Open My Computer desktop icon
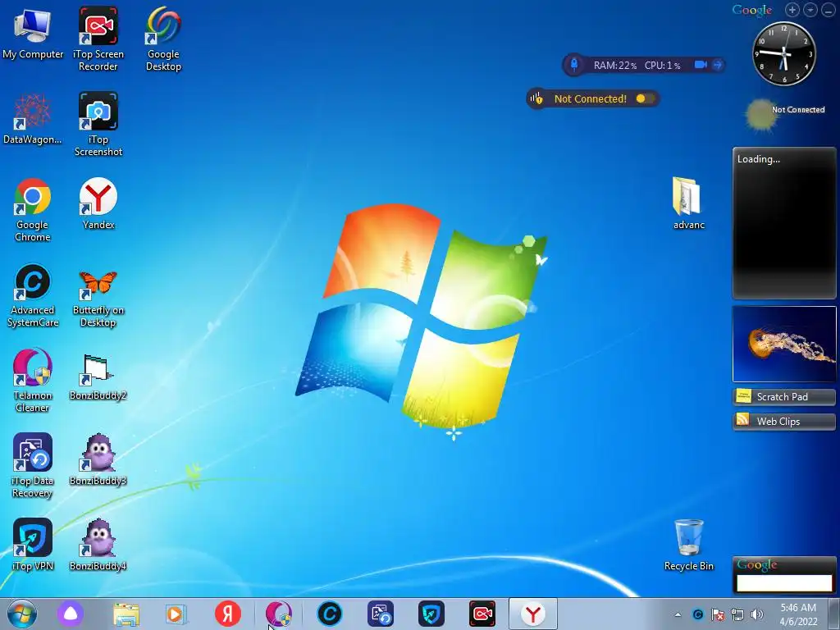 (33, 34)
